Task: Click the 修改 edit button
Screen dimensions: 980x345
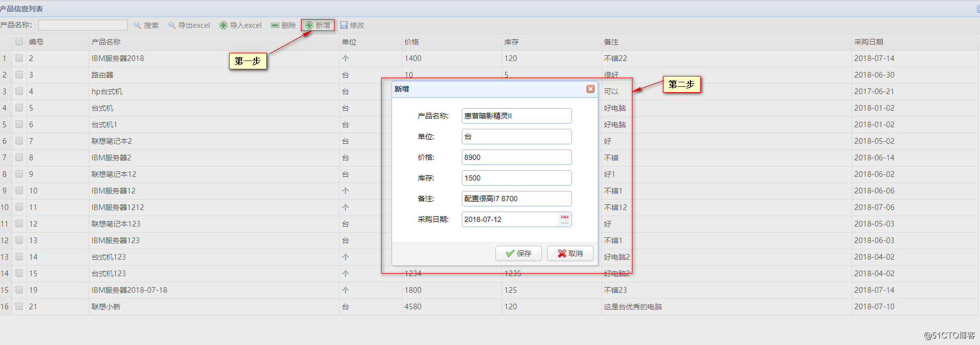Action: (x=352, y=25)
